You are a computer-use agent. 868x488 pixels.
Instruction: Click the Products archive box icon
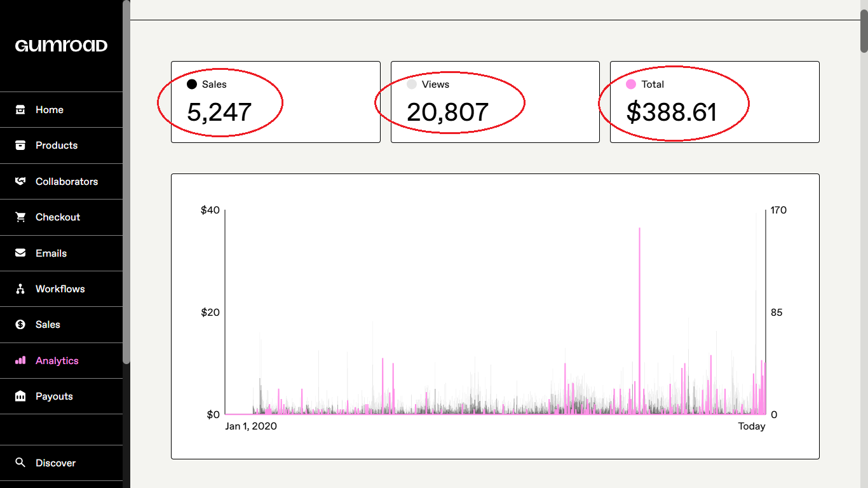pyautogui.click(x=20, y=146)
